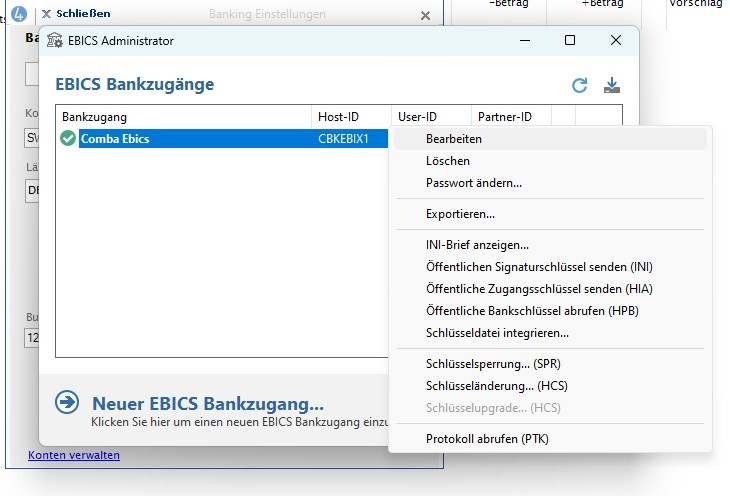Select Protokoll abrufen (PTK)
Viewport: 730px width, 496px height.
[487, 439]
